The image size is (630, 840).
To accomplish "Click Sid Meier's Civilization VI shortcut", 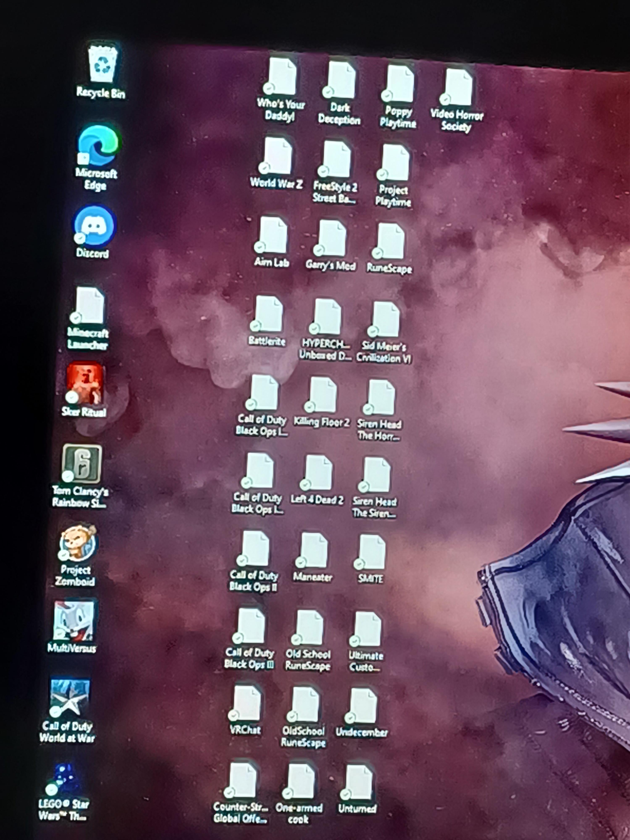I will click(384, 333).
